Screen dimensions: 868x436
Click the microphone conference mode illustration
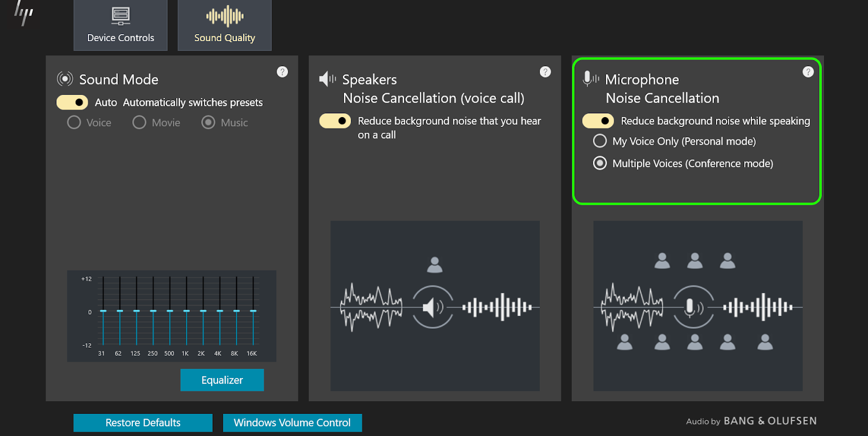[698, 305]
